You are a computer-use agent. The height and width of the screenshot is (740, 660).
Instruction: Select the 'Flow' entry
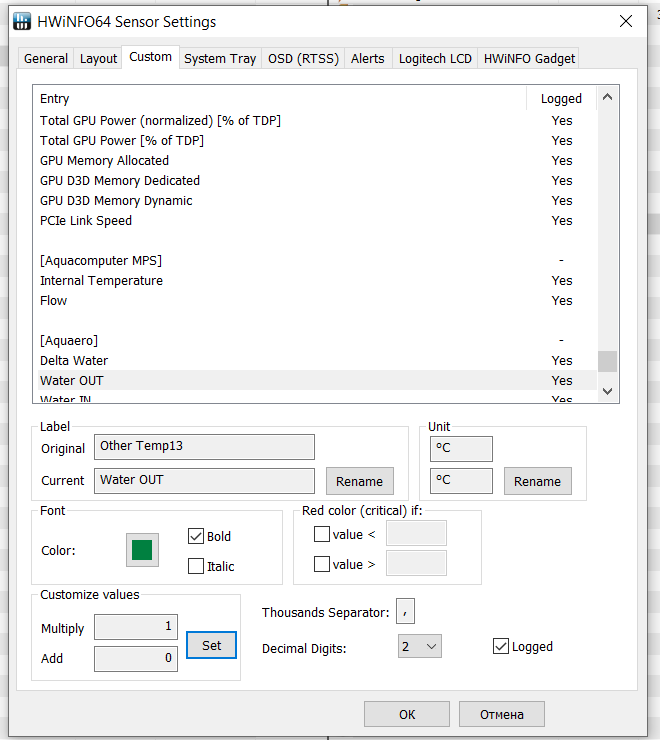click(317, 301)
